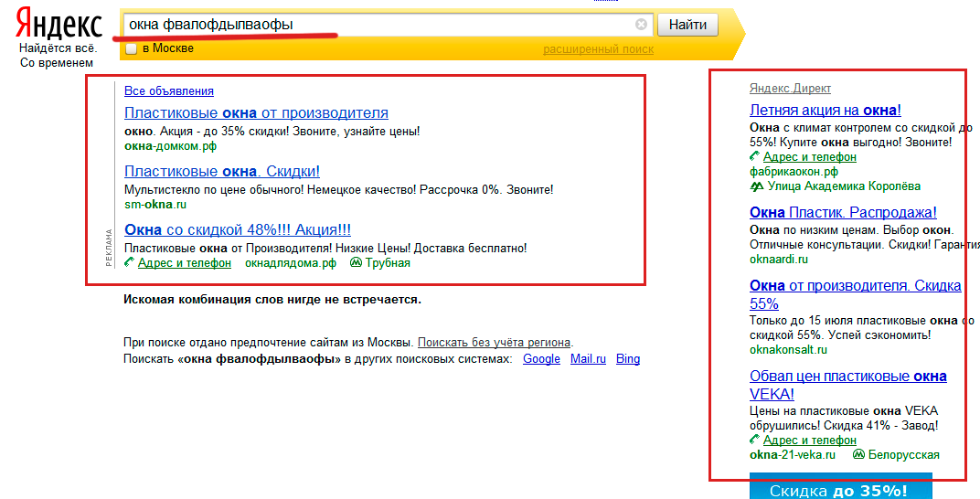
Task: Click sm-okna.ru URL
Action: tap(155, 204)
